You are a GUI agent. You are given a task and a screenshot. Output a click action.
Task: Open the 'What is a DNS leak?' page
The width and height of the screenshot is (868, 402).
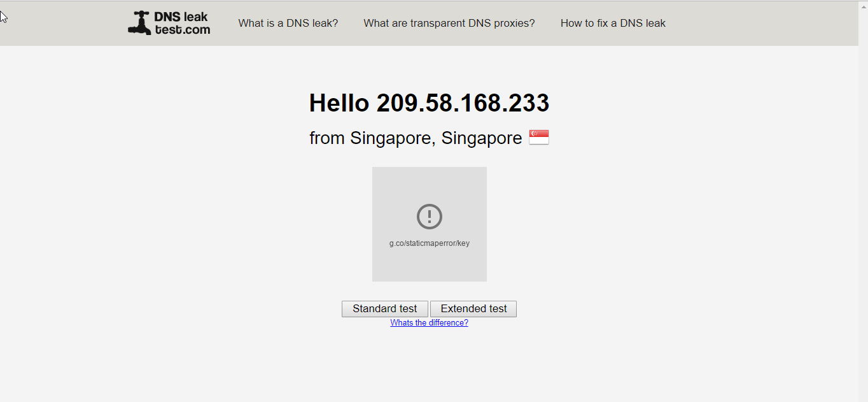click(x=288, y=23)
